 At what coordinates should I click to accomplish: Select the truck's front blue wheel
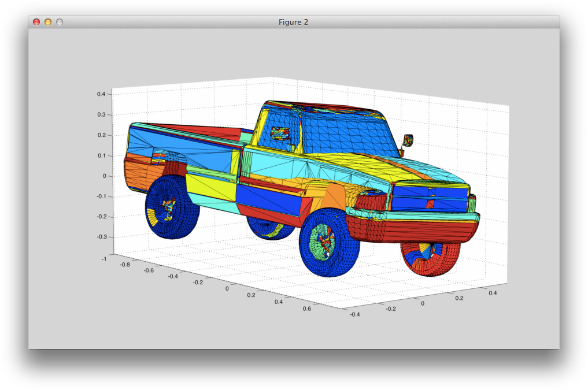(329, 243)
